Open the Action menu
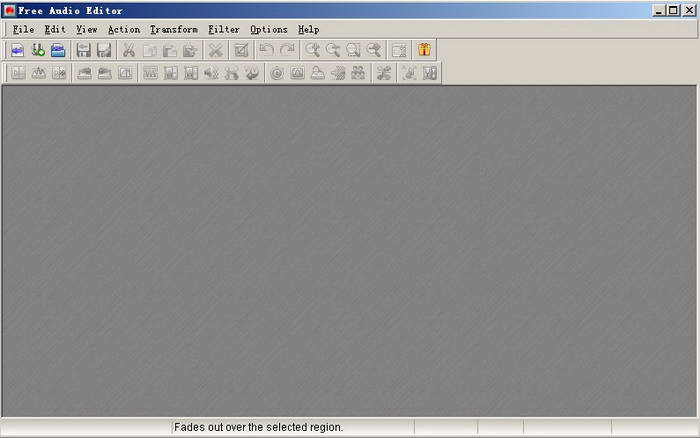Screen dimensions: 700x438 (x=124, y=29)
